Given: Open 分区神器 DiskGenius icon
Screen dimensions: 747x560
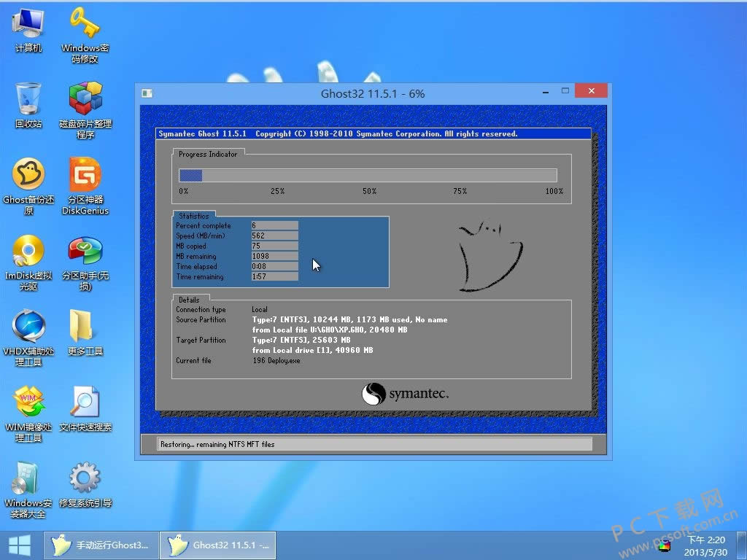Looking at the screenshot, I should (x=85, y=176).
